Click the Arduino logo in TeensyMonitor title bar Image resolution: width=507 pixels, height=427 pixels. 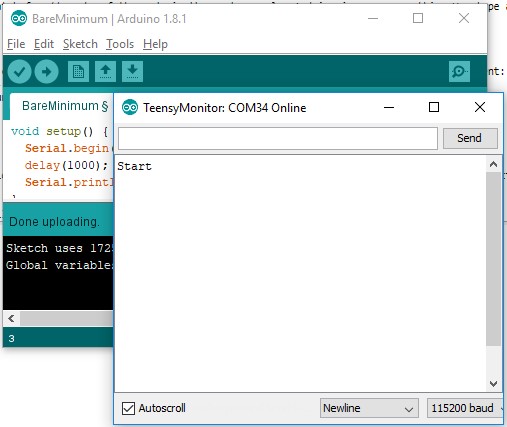(x=130, y=107)
